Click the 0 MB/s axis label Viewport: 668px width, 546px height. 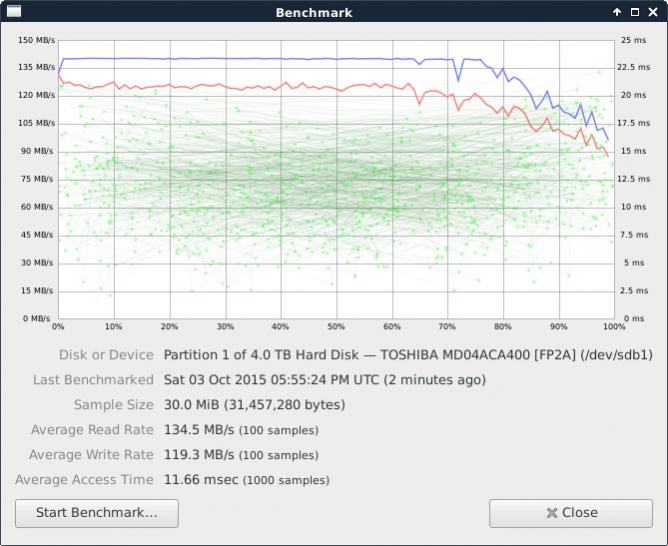(37, 319)
